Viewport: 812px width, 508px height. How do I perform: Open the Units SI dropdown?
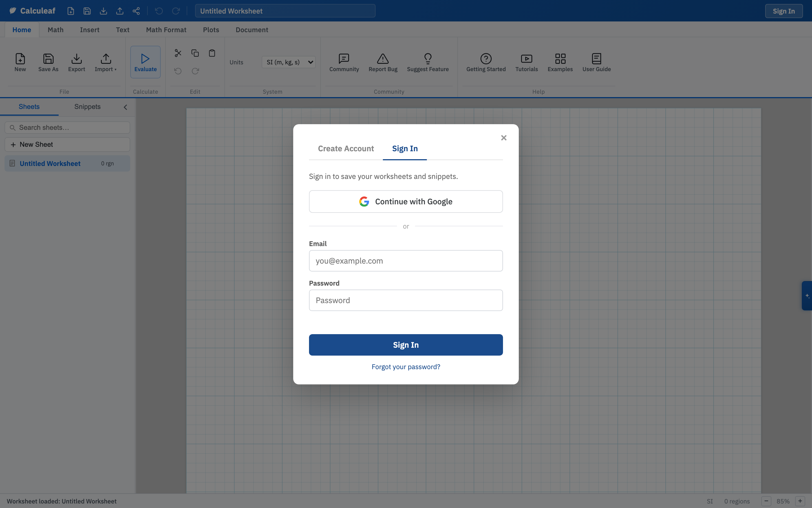click(x=288, y=62)
